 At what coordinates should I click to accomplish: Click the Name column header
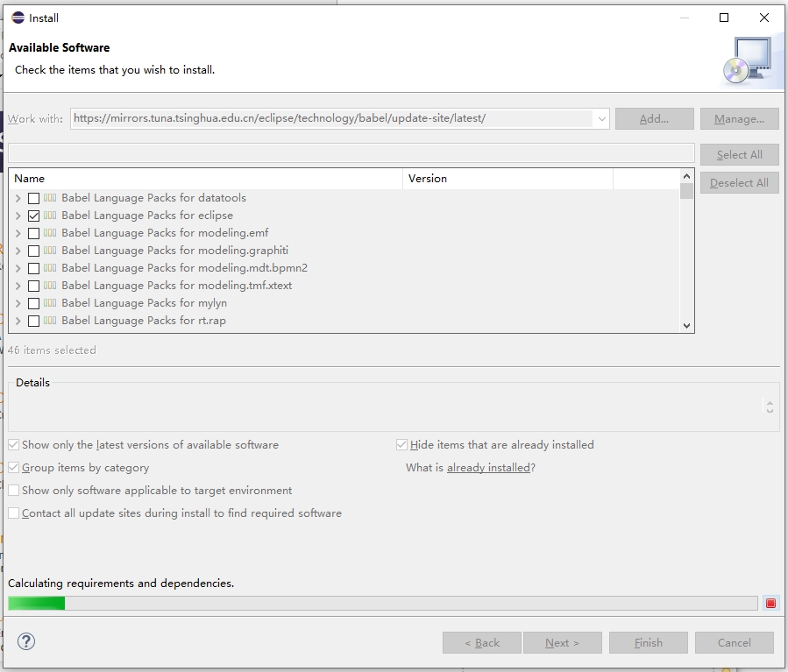206,179
